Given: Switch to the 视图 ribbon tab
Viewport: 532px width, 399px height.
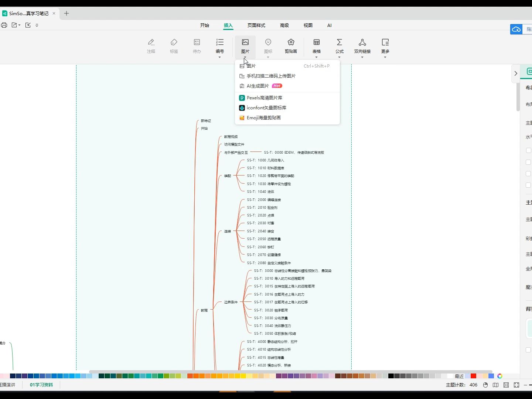Looking at the screenshot, I should click(308, 25).
